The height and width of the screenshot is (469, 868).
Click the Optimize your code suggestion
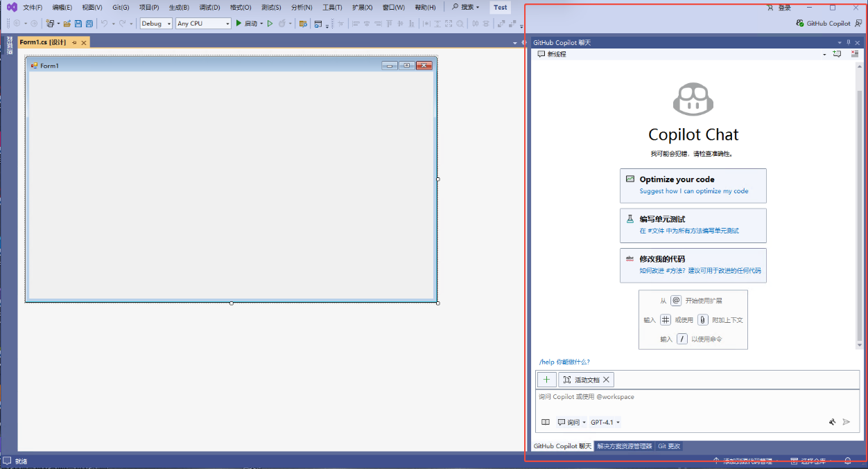693,185
